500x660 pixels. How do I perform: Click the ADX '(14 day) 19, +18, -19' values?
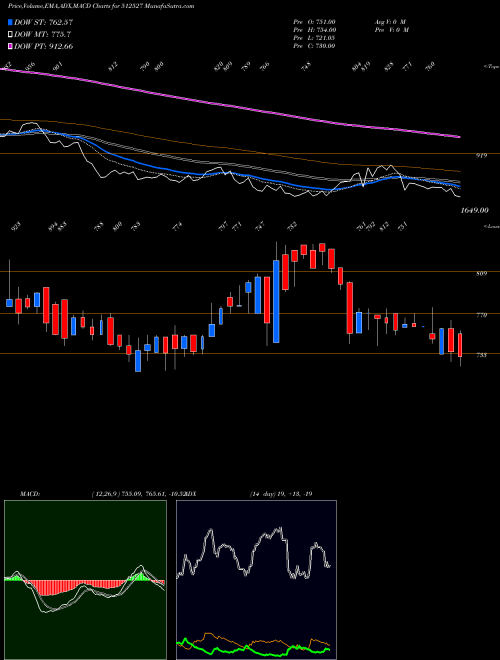pyautogui.click(x=281, y=494)
